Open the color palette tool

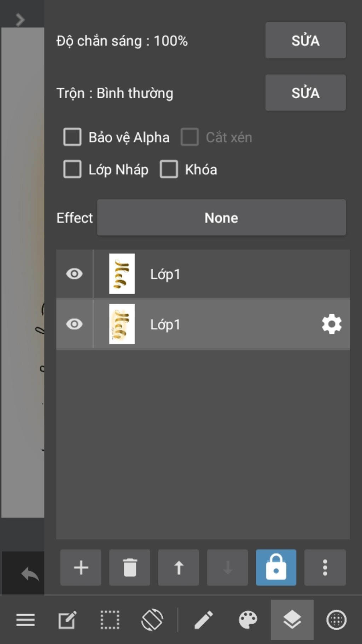point(248,620)
